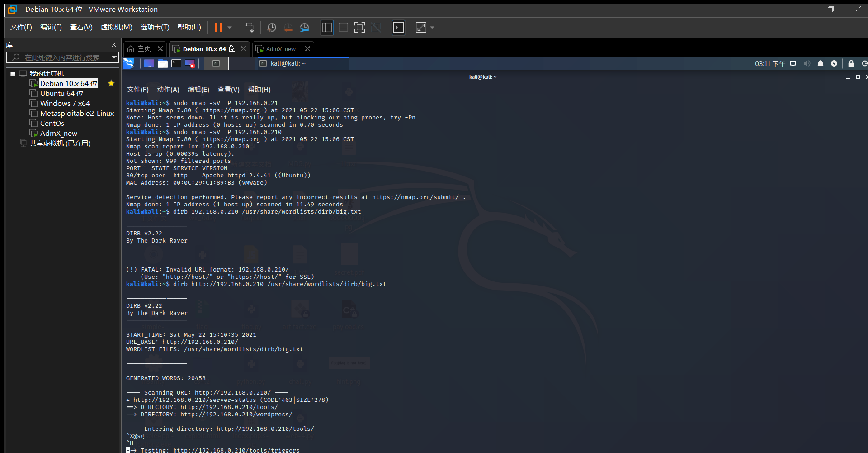Select 共享虚拟机 (已弃用) entry
Viewport: 868px width, 453px height.
pyautogui.click(x=60, y=143)
